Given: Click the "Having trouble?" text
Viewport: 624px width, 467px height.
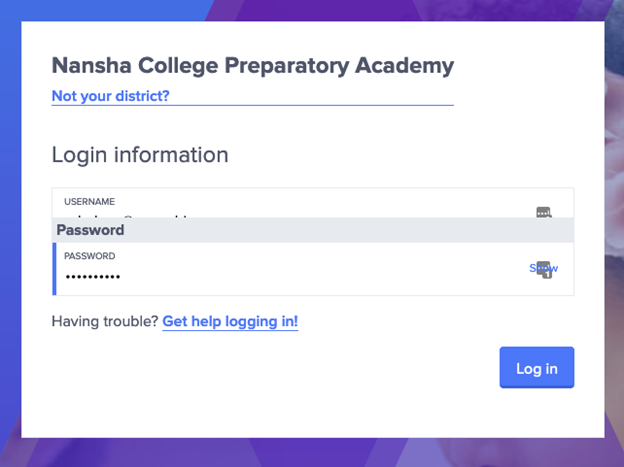Looking at the screenshot, I should [x=104, y=321].
